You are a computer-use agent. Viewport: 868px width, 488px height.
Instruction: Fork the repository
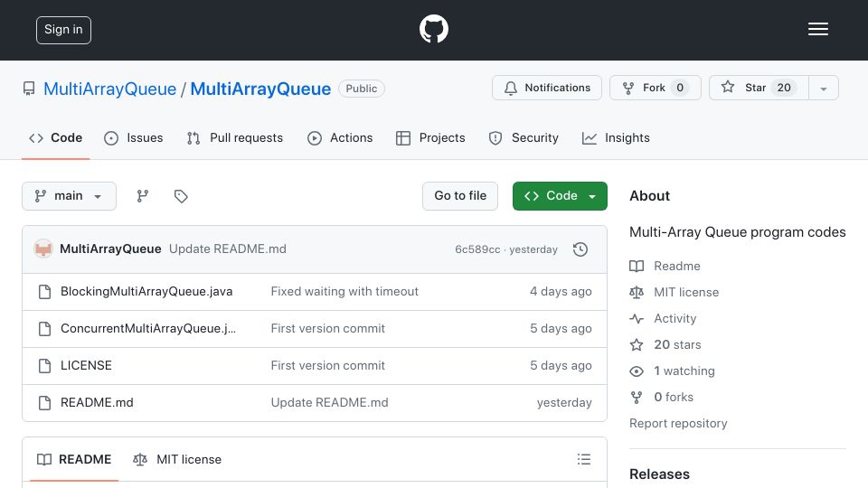[655, 88]
